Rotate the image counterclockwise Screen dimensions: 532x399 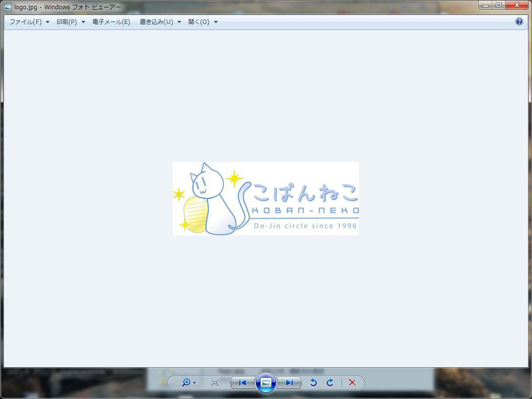point(313,383)
